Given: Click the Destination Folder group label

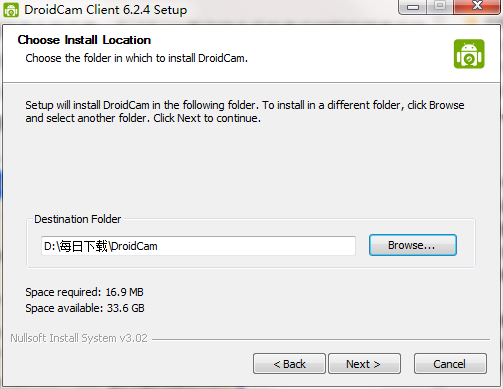Looking at the screenshot, I should tap(78, 219).
